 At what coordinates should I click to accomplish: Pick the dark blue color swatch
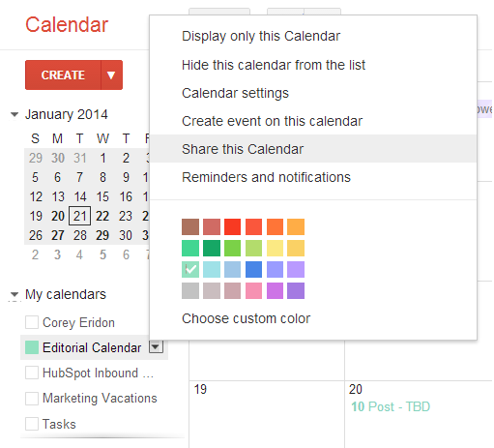(x=253, y=269)
